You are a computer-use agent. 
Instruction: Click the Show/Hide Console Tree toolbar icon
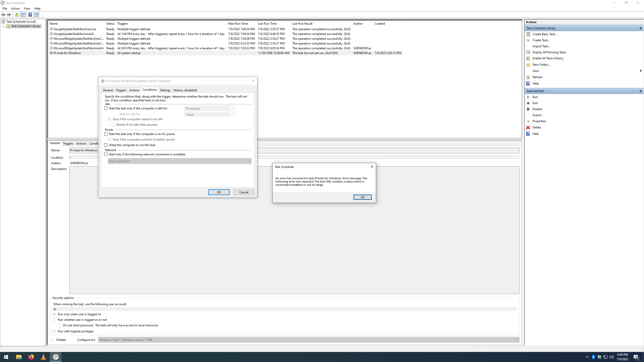click(x=23, y=15)
